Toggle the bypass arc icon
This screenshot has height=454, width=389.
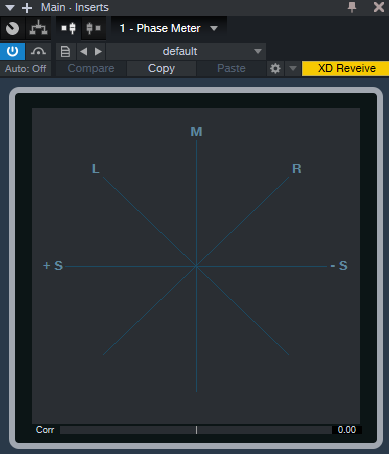(x=38, y=51)
